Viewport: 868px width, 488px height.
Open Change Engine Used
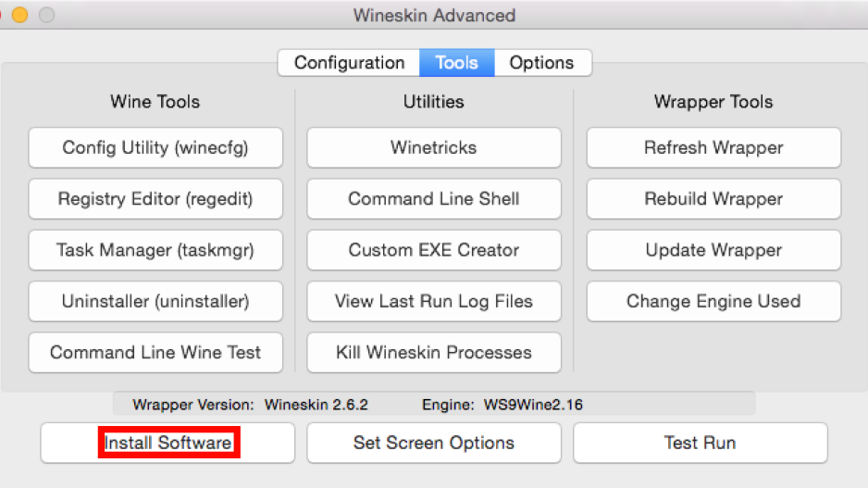(x=714, y=301)
